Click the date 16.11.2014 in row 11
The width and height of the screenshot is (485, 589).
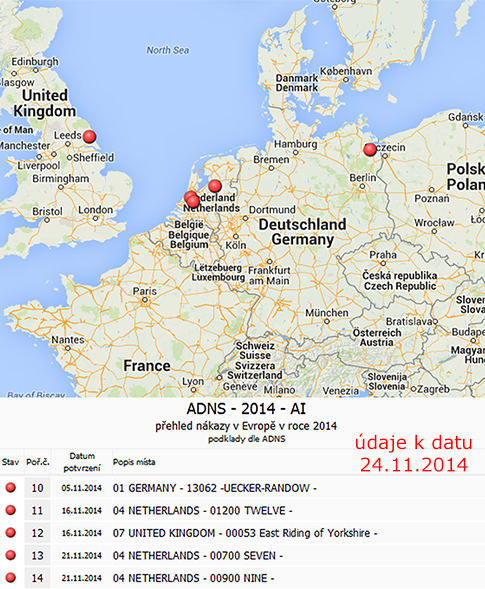coord(82,511)
